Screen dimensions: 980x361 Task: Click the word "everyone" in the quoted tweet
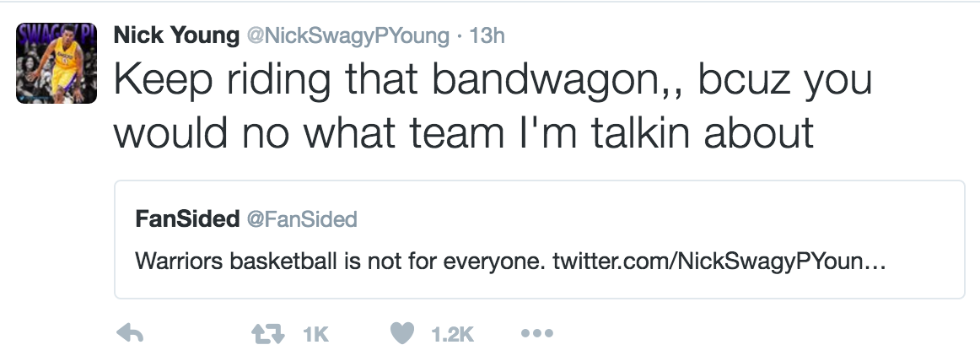pos(493,261)
